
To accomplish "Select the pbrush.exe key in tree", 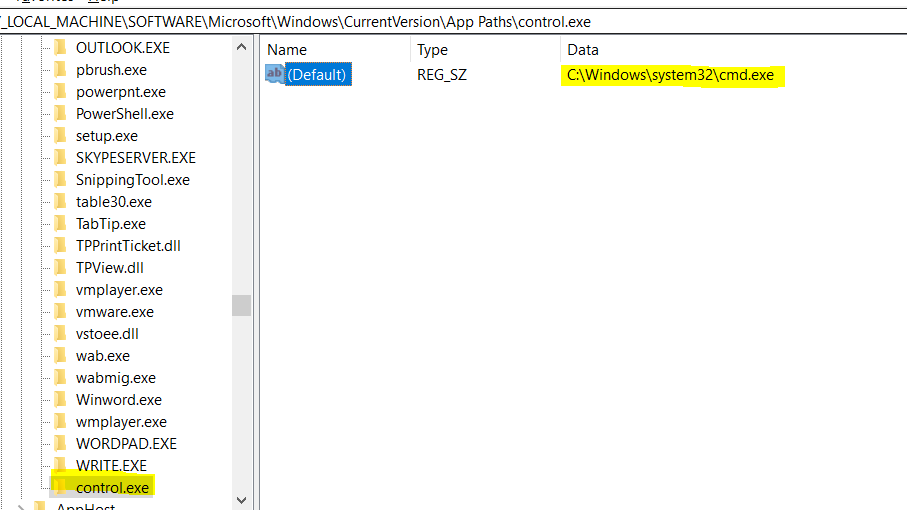I will [x=111, y=70].
